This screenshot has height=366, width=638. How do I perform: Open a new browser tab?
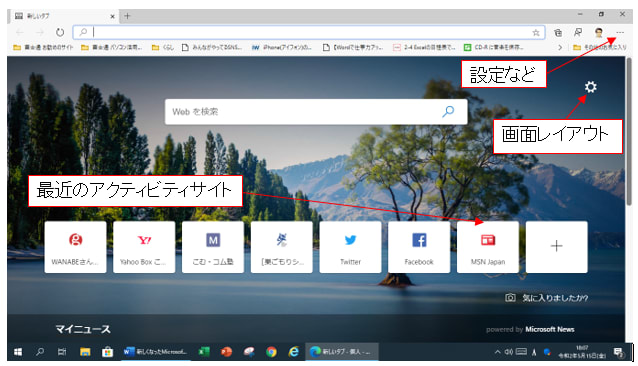coord(127,16)
